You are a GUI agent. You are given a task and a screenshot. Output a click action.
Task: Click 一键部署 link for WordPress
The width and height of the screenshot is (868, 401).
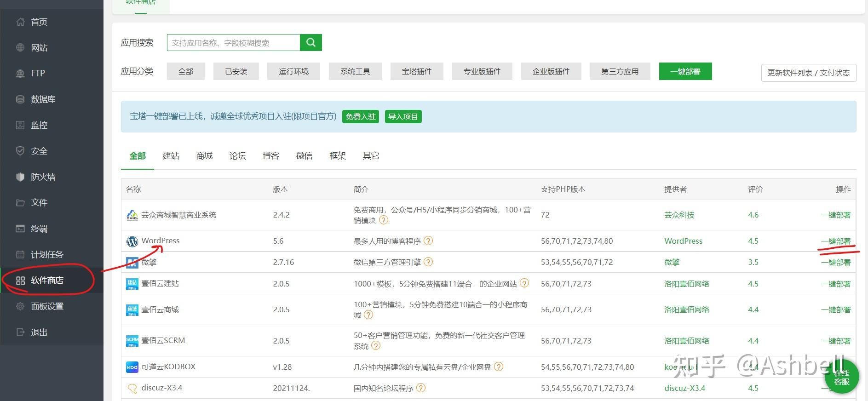coord(836,241)
